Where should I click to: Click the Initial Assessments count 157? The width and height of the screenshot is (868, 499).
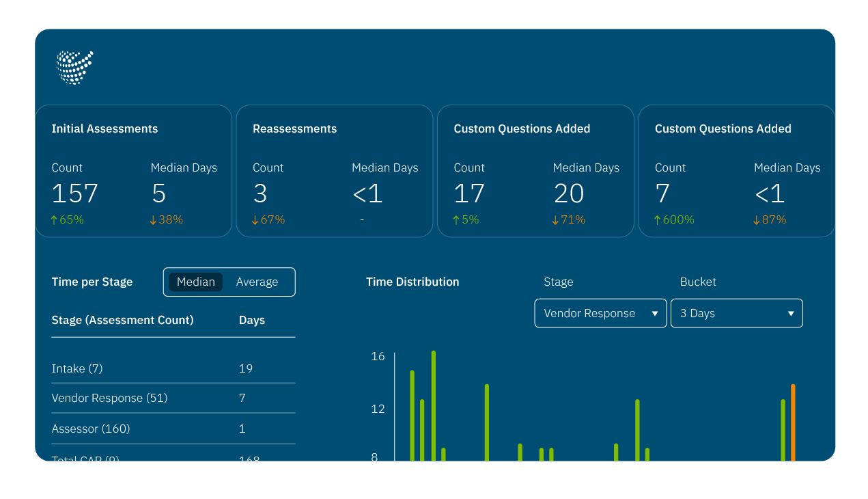click(75, 193)
